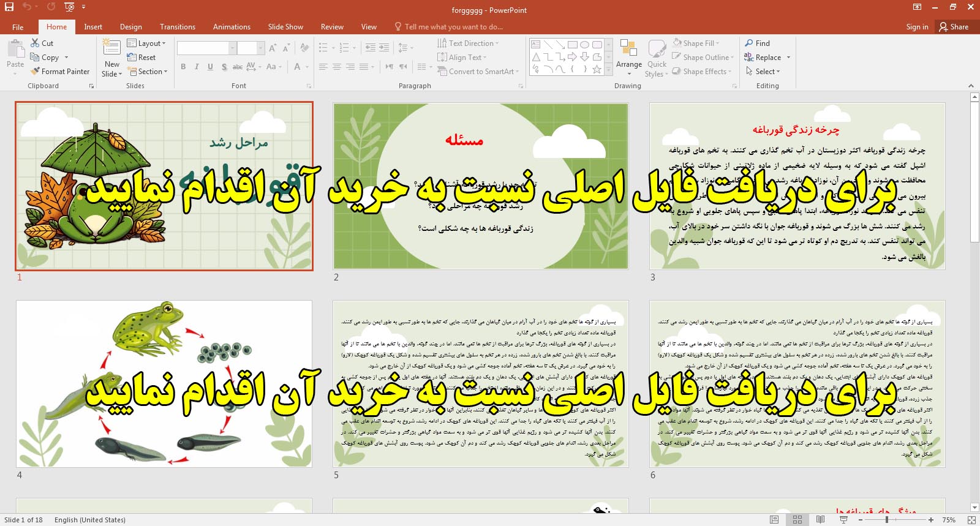Select slide 4 frog life cycle thumbnail

pos(164,384)
